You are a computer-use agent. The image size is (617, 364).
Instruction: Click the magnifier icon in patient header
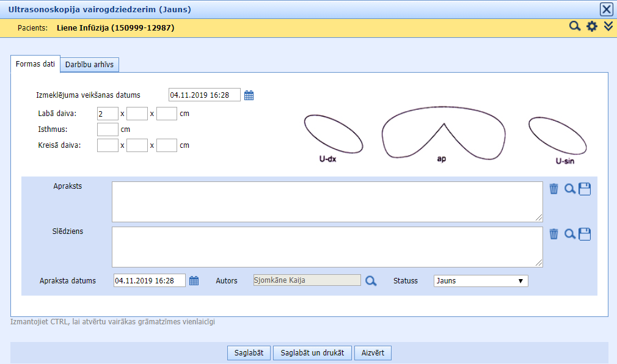click(x=575, y=26)
